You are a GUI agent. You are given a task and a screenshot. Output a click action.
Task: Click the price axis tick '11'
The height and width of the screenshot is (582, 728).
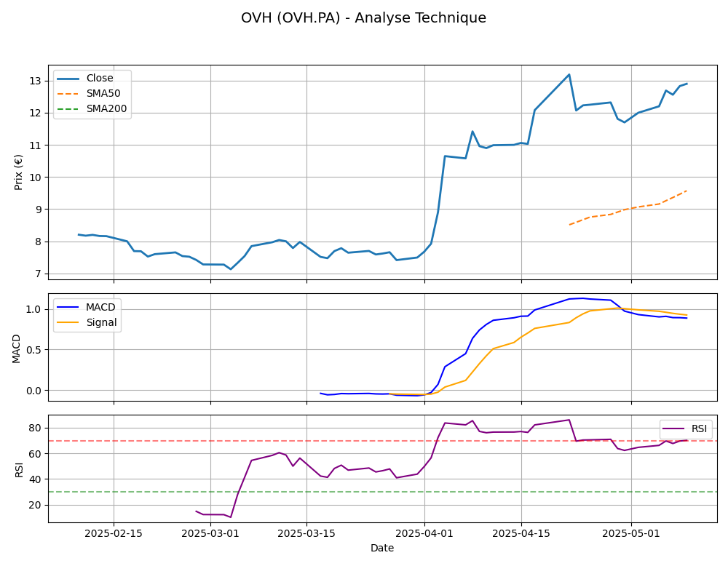pyautogui.click(x=35, y=145)
